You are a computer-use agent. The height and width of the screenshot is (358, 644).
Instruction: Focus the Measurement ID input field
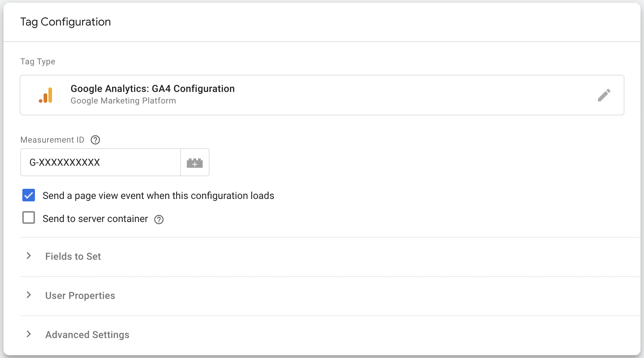(x=101, y=162)
